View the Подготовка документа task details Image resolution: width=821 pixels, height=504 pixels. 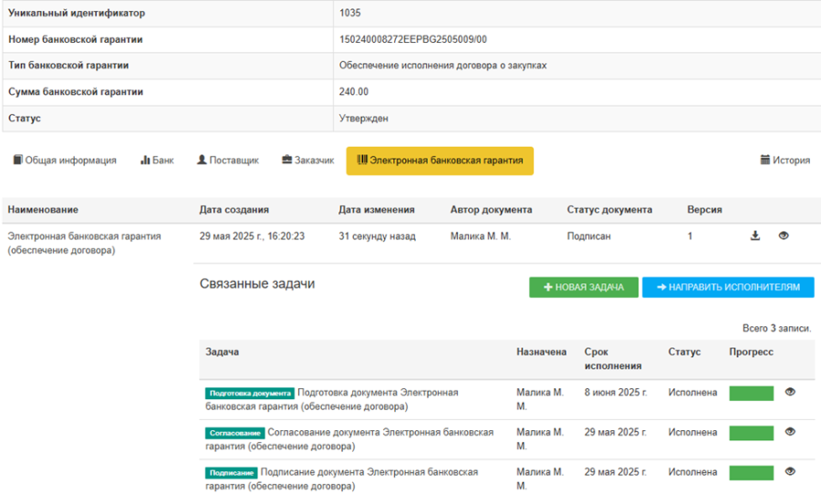tap(790, 393)
